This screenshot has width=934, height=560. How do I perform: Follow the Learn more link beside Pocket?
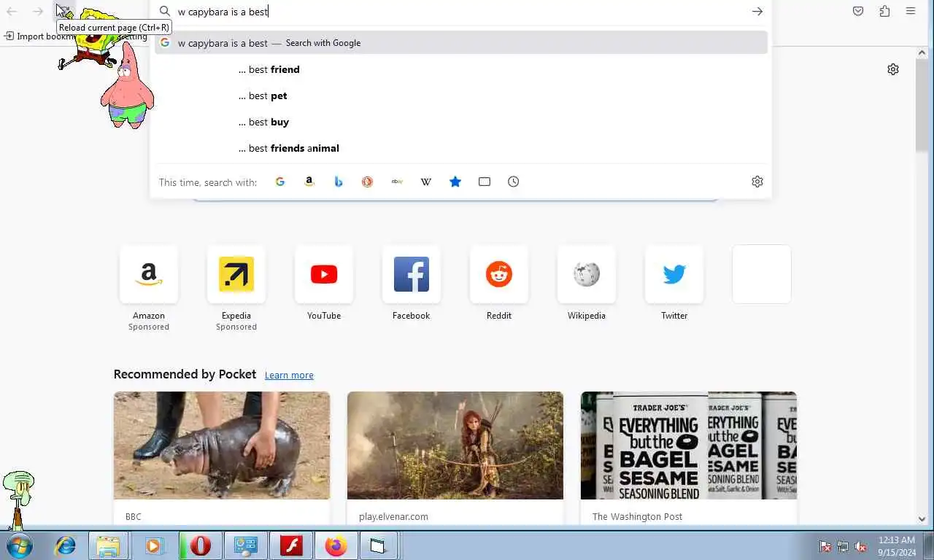289,375
